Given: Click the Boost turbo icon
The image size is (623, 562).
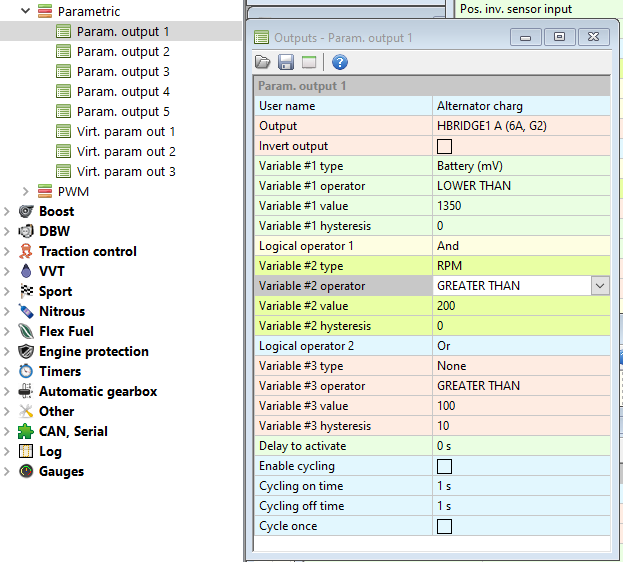Looking at the screenshot, I should [x=26, y=211].
